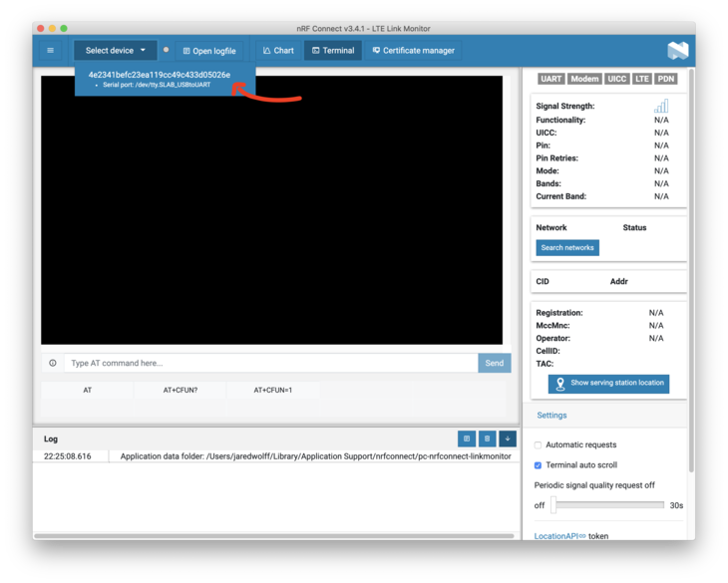Click Show serving station location
The width and height of the screenshot is (728, 583).
point(608,383)
